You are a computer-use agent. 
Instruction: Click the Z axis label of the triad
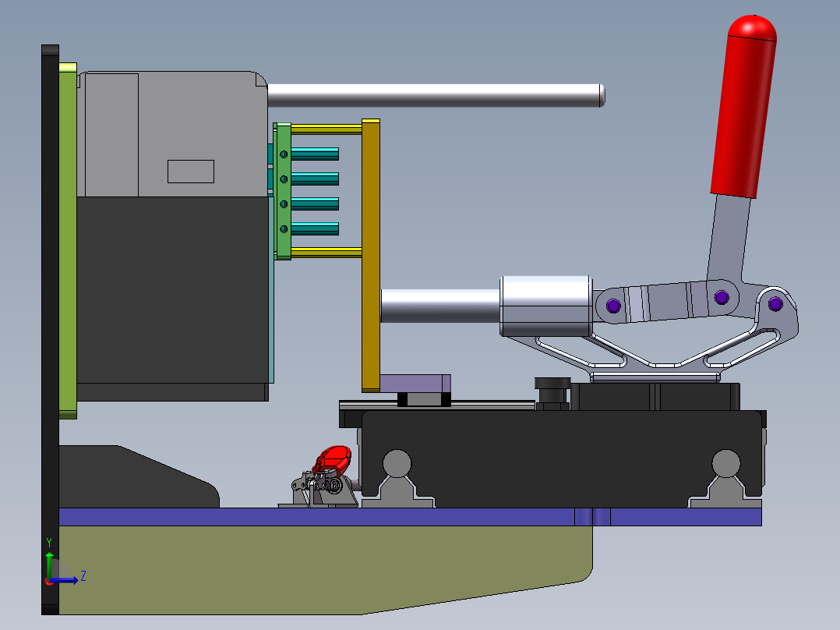83,576
